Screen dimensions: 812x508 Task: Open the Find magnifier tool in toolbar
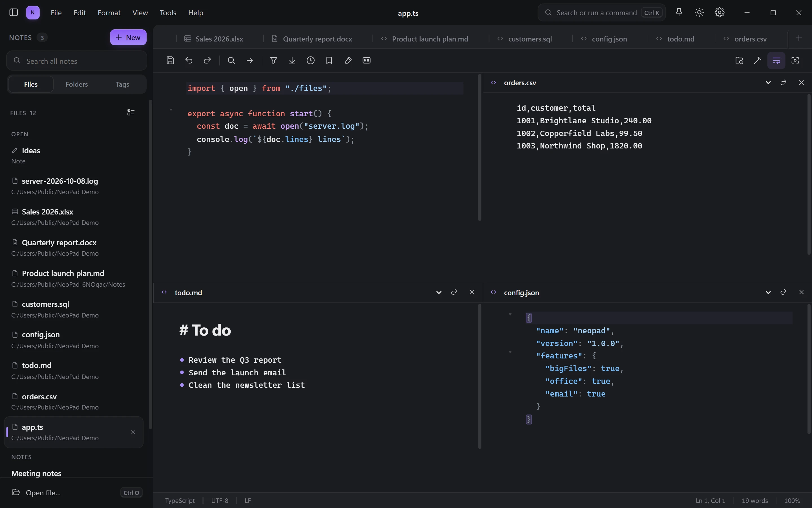pos(231,60)
